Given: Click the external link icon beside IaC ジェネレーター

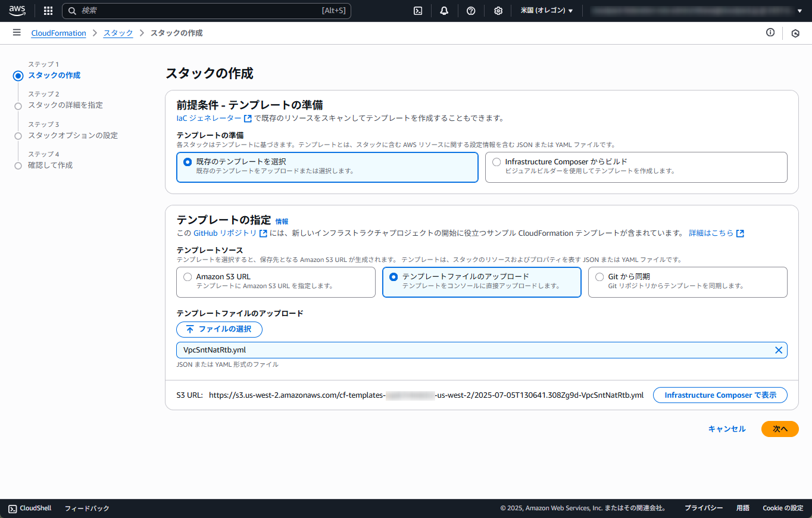Looking at the screenshot, I should [248, 118].
